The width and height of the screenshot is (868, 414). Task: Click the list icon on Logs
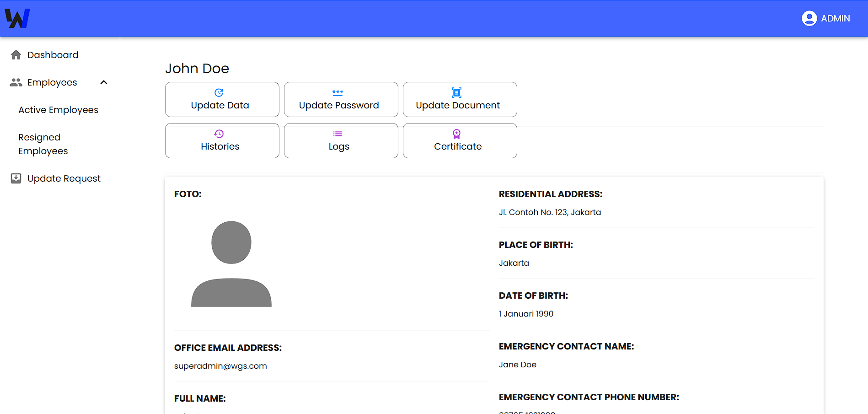[338, 134]
